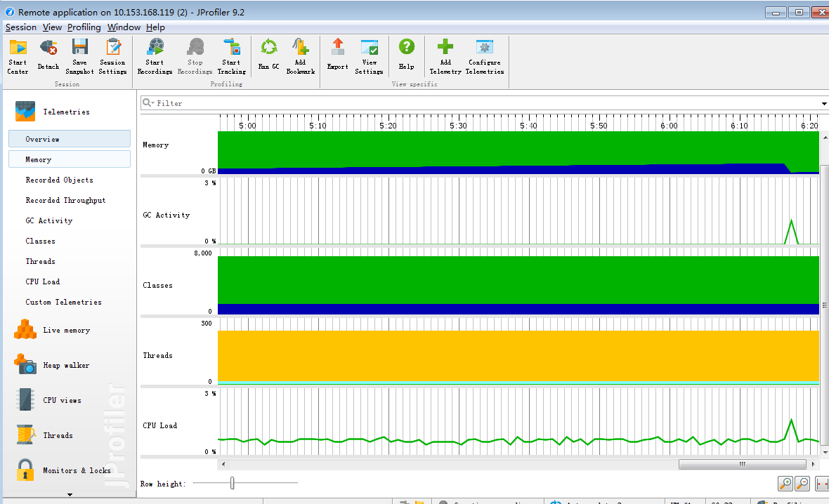Click the GC Activity chart row label
829x504 pixels.
point(166,215)
